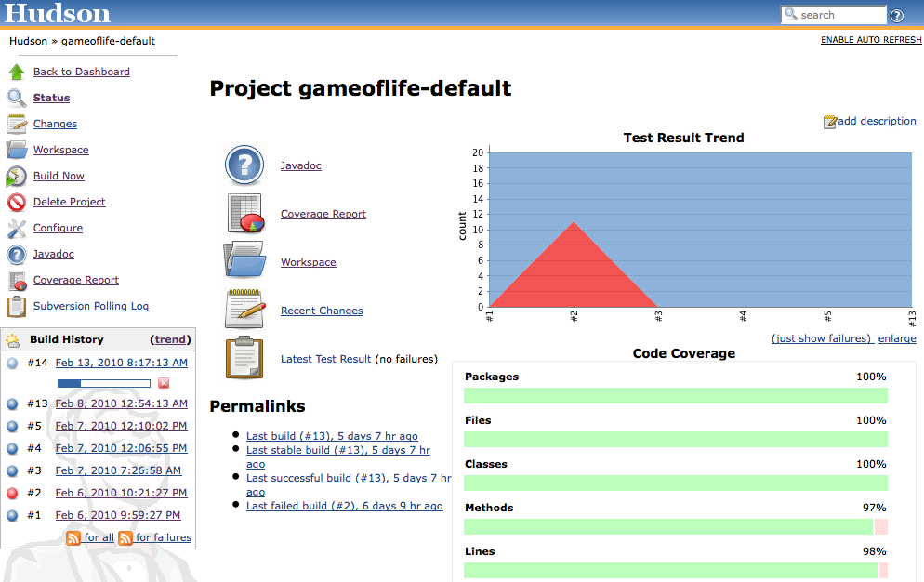Click the Javadoc question-mark icon in sidebar
The width and height of the screenshot is (924, 582).
click(17, 254)
